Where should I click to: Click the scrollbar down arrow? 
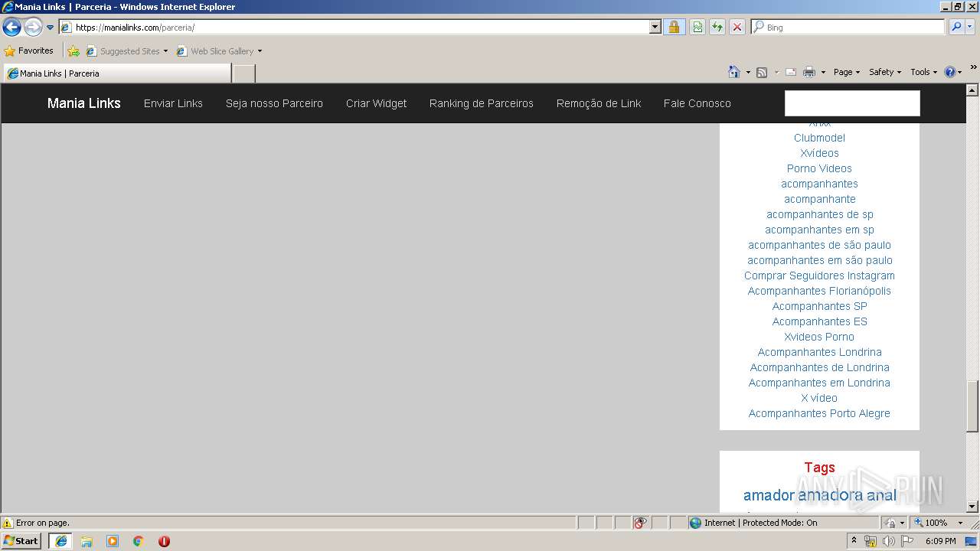tap(972, 506)
